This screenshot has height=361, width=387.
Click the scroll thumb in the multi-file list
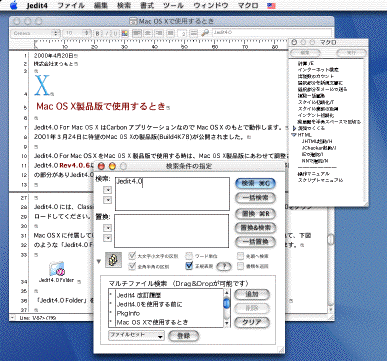pyautogui.click(x=226, y=304)
